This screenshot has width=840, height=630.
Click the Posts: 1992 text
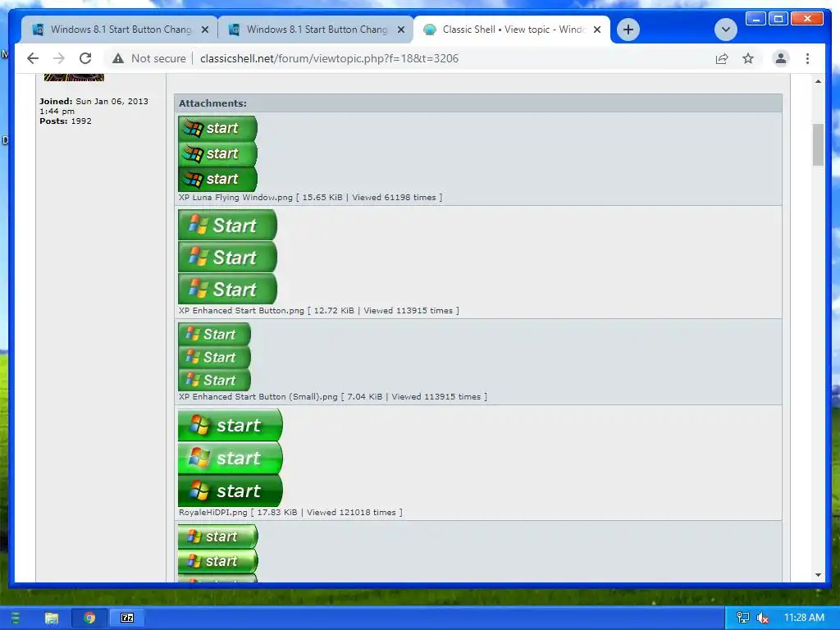click(x=66, y=121)
